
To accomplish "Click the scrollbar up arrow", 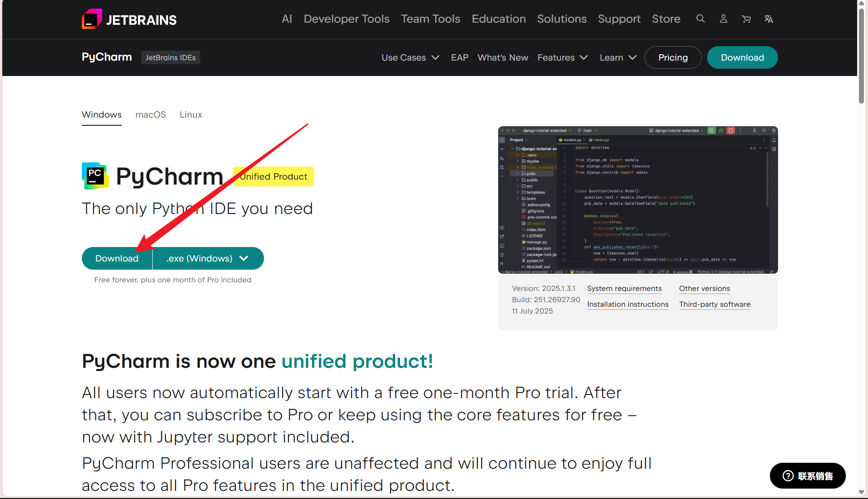I will coord(862,4).
